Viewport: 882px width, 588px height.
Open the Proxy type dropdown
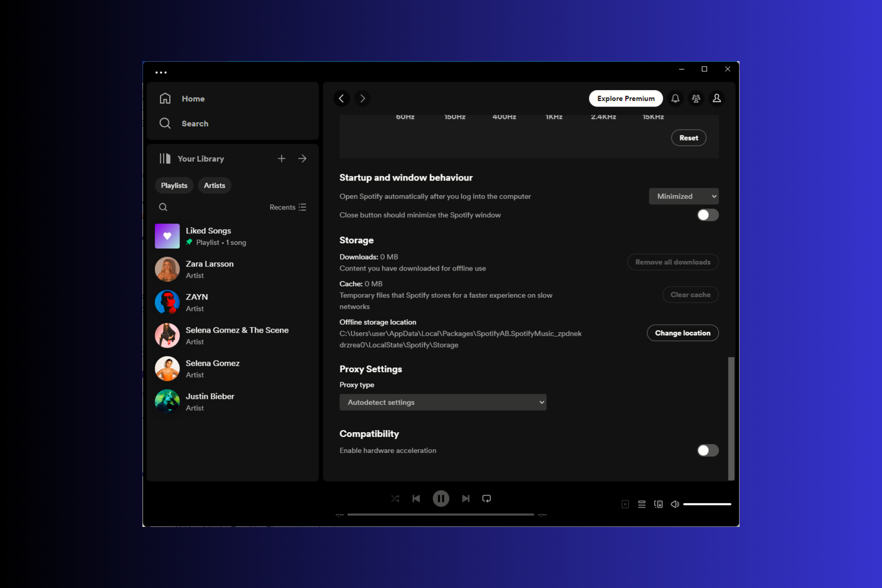pyautogui.click(x=443, y=402)
